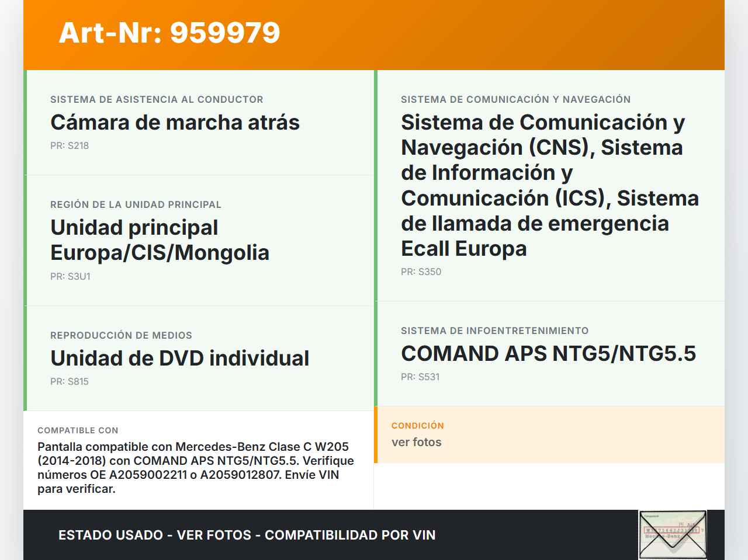Click the PR: S815 code
Viewport: 748px width, 560px height.
tap(70, 381)
